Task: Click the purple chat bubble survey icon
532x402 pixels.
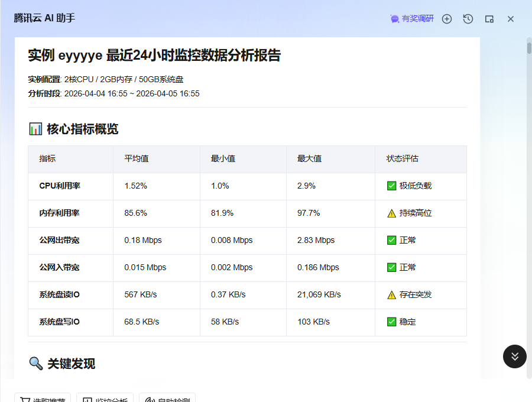Action: 395,19
